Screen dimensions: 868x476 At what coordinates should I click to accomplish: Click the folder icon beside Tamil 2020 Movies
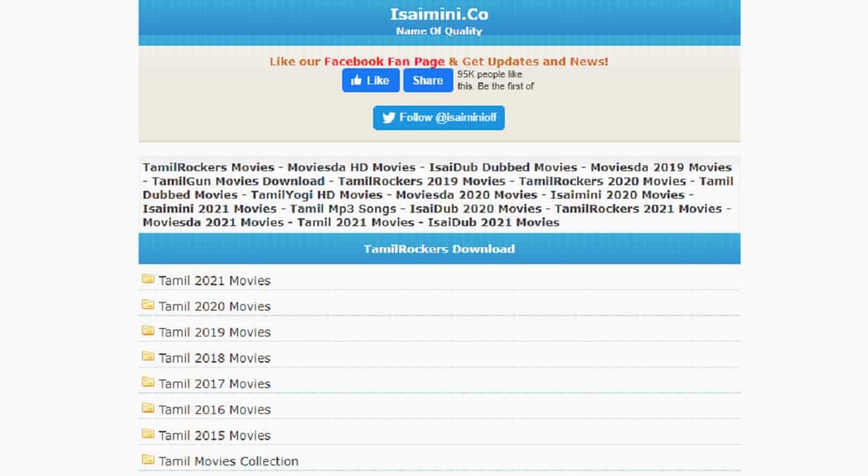pyautogui.click(x=148, y=305)
